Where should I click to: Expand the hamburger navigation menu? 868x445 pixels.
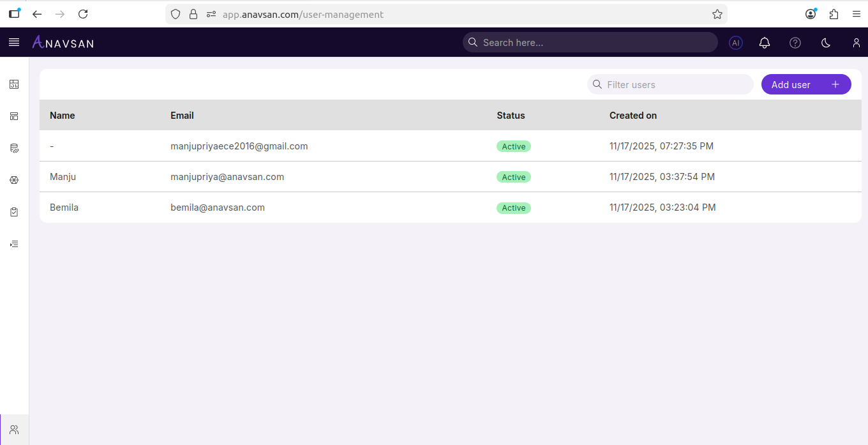pyautogui.click(x=14, y=42)
